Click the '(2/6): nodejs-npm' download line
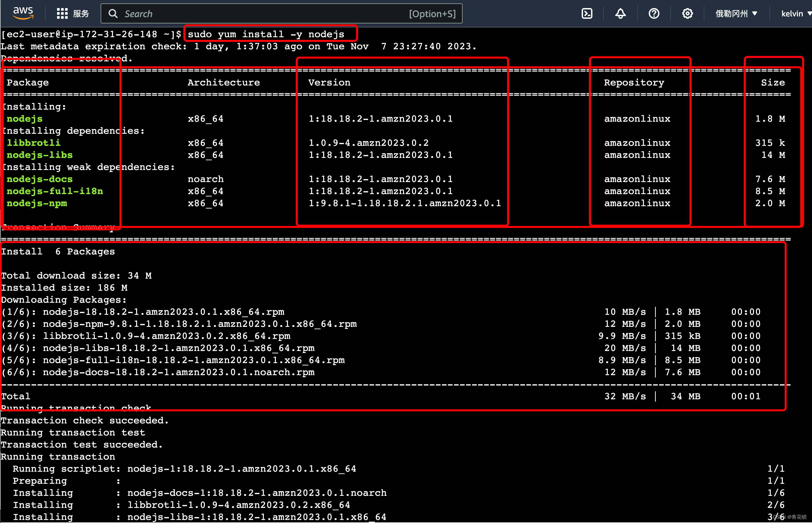Screen dimensions: 812x523 click(381, 324)
